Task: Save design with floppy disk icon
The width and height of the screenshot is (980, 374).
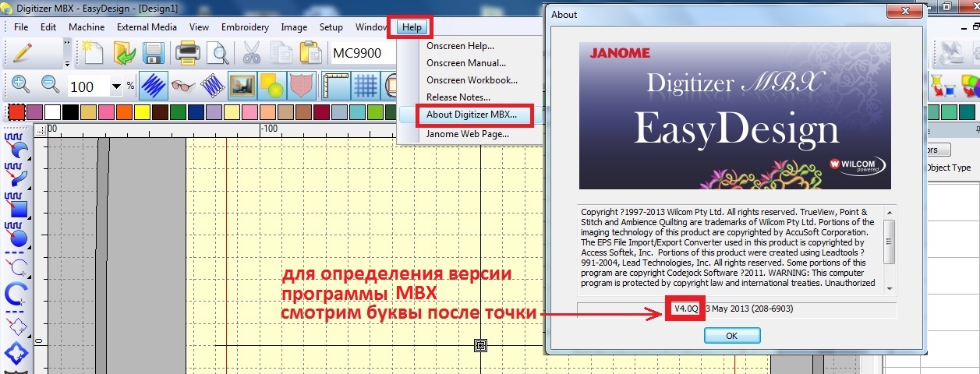Action: (153, 54)
